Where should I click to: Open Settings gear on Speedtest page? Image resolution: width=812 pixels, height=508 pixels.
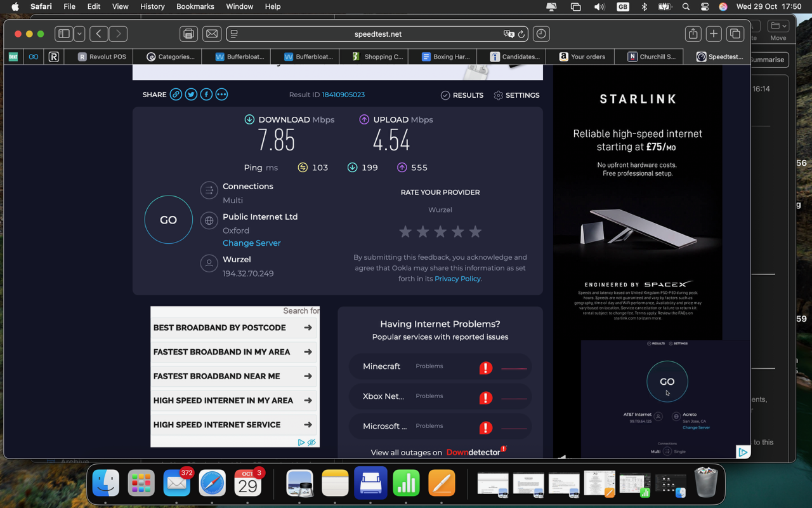coord(516,95)
